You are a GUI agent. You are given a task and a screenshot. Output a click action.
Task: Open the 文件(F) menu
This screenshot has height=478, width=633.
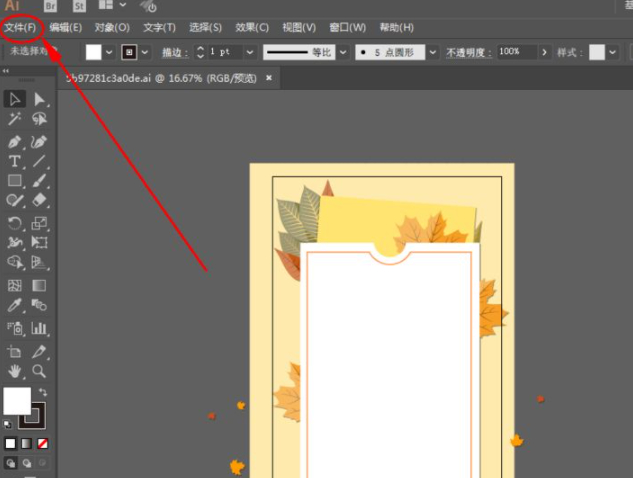pos(20,27)
